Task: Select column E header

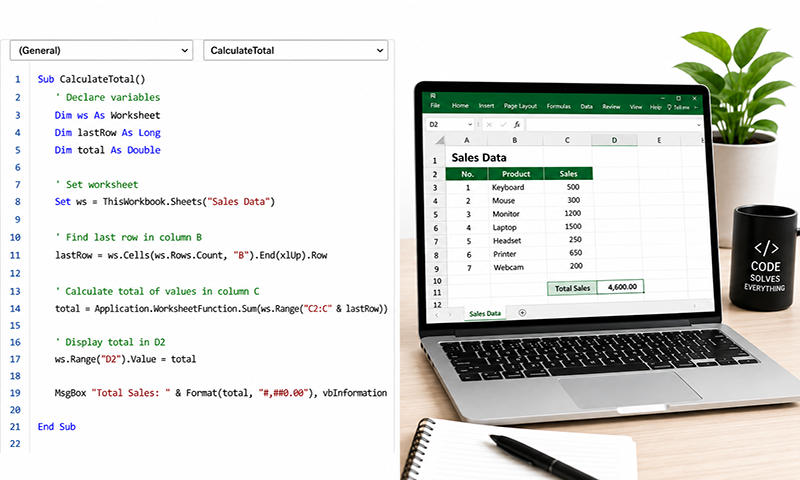Action: click(x=659, y=140)
